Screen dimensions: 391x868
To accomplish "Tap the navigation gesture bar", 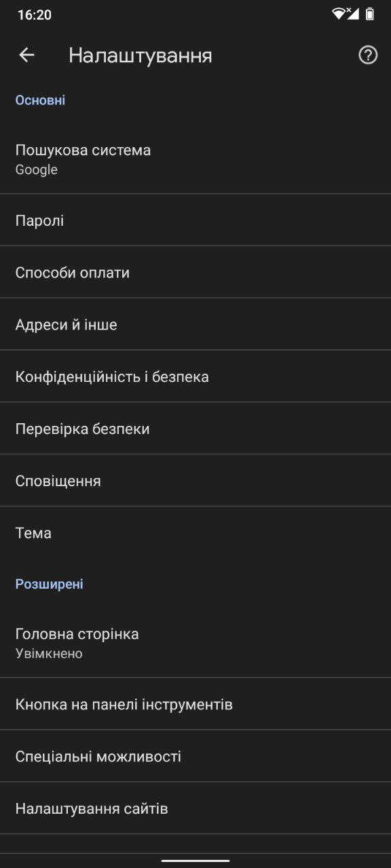I will (195, 861).
